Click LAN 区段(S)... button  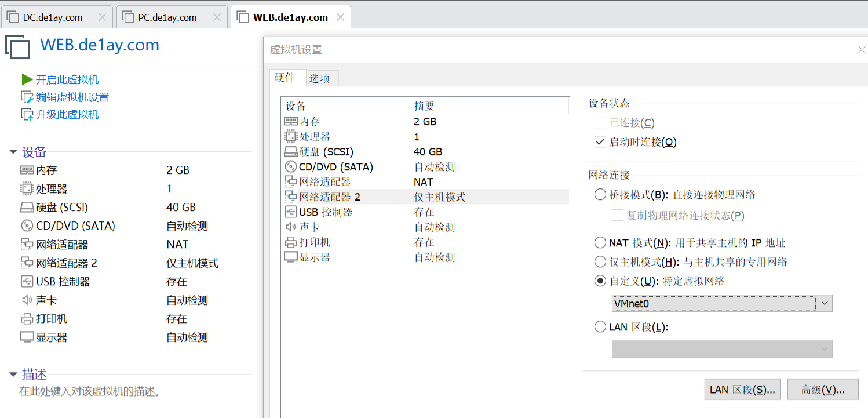click(x=742, y=390)
